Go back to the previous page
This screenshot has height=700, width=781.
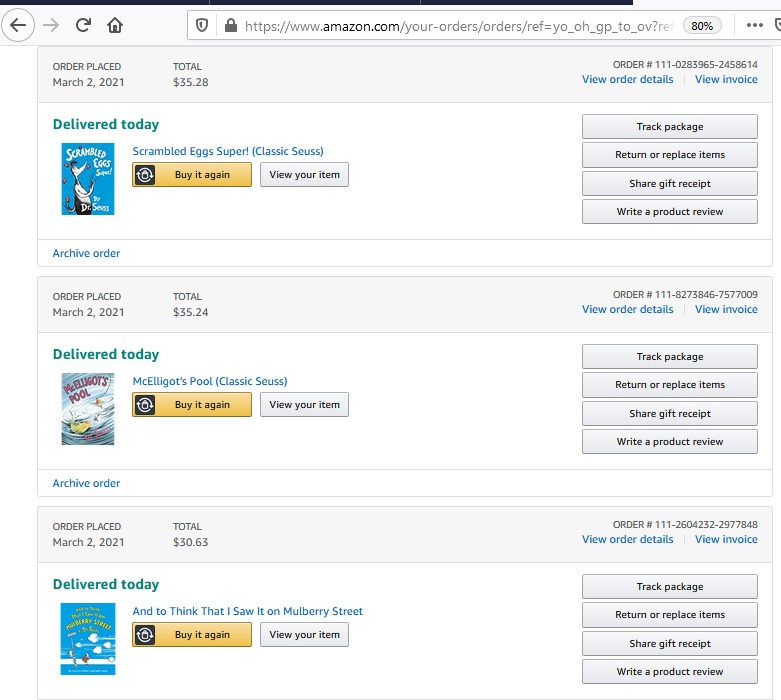18,25
